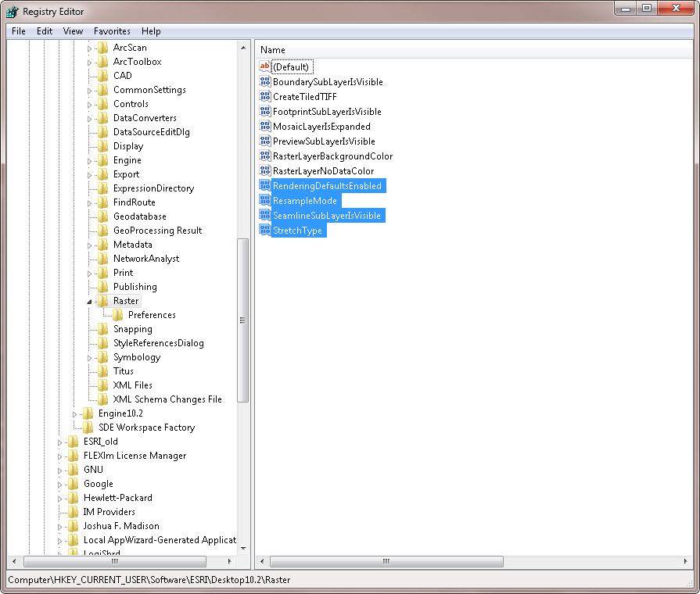Open the Edit menu
The image size is (700, 594).
coord(45,31)
